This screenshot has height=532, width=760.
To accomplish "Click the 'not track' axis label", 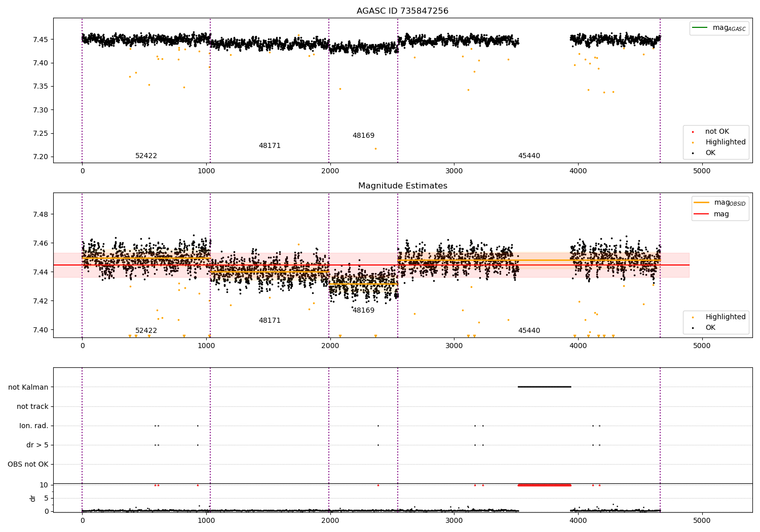I will tap(32, 406).
